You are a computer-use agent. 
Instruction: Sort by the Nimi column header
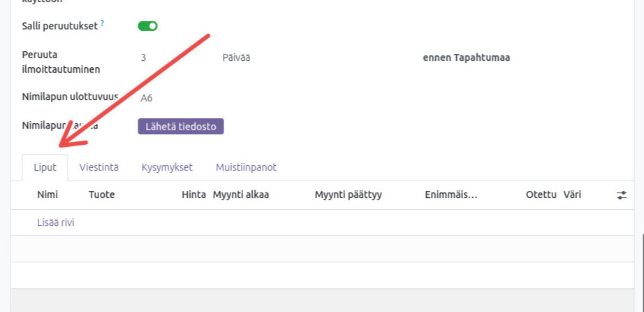tap(47, 195)
